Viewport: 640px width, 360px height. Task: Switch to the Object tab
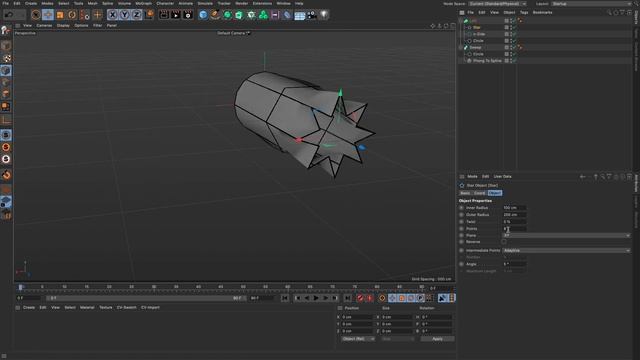495,193
